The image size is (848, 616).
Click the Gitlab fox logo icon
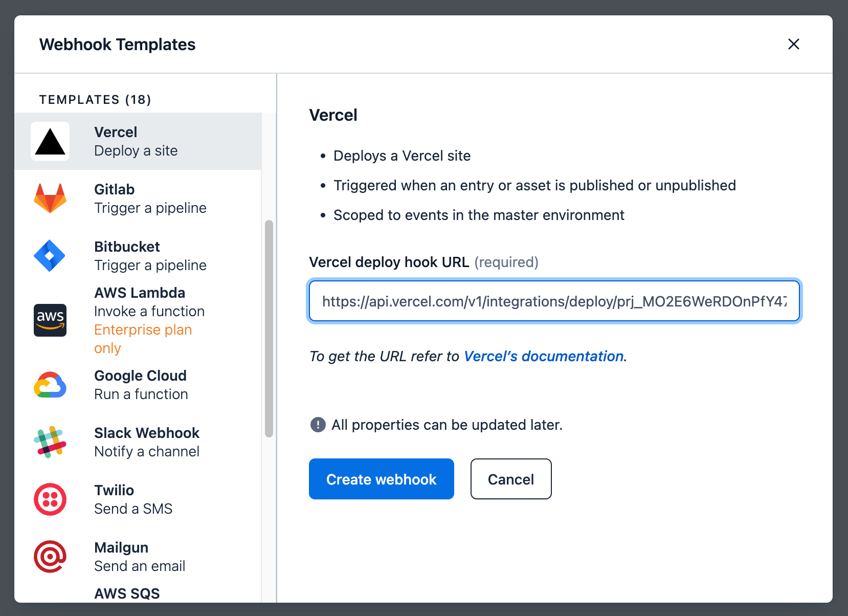tap(50, 199)
